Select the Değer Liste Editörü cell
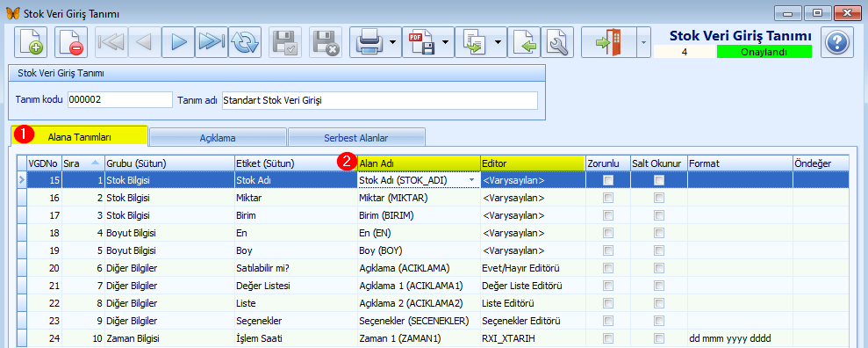Screen dimensions: 868x348 (533, 286)
